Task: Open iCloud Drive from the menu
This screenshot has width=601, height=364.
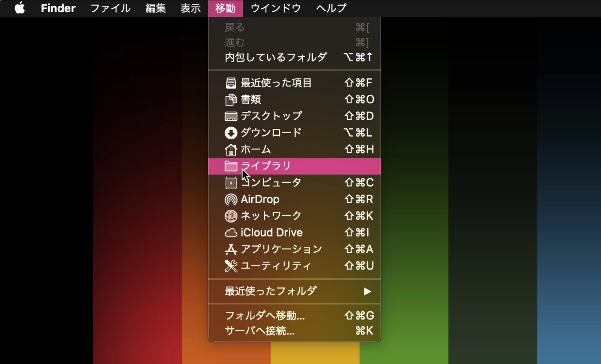Action: click(x=294, y=233)
